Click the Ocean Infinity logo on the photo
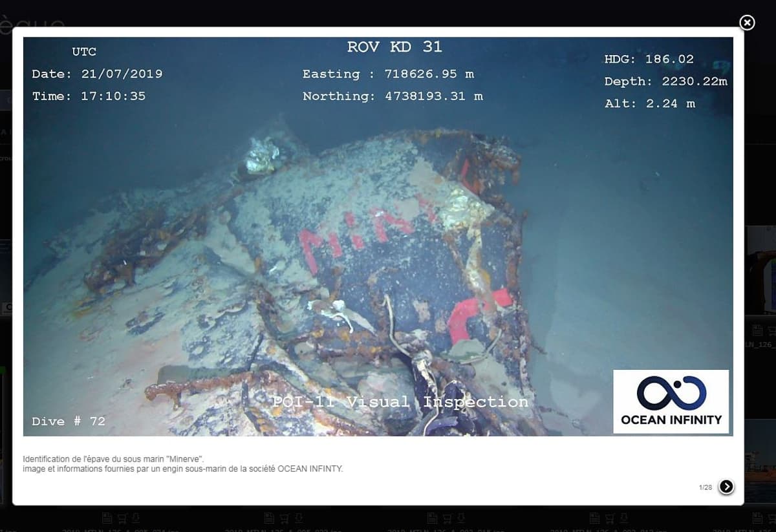776x532 pixels. click(671, 401)
